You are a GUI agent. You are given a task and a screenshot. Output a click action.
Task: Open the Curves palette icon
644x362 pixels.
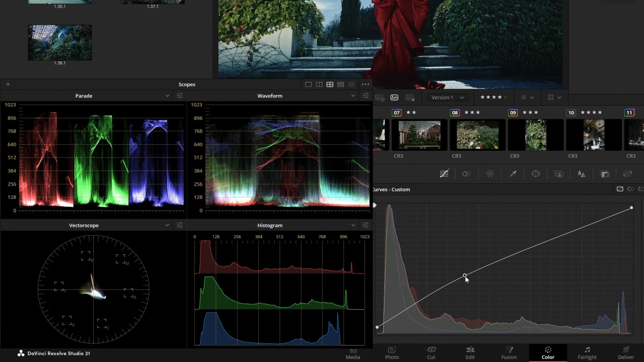click(x=444, y=174)
